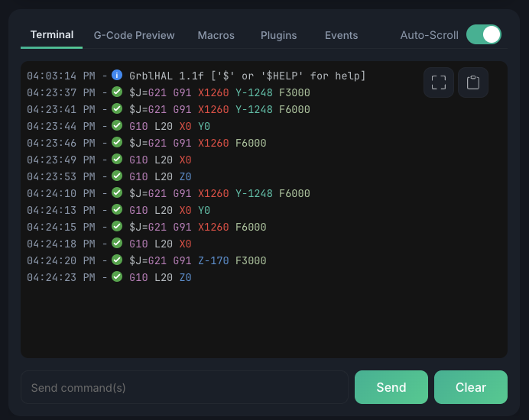Click the X1260 F6000 jog at 04:23:46 PM
The width and height of the screenshot is (529, 420).
(198, 144)
